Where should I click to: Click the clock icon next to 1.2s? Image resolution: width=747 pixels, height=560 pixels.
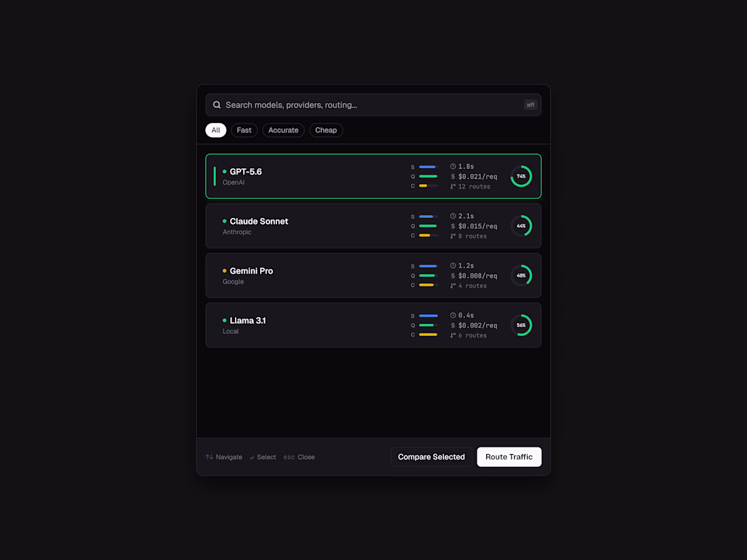click(x=453, y=265)
